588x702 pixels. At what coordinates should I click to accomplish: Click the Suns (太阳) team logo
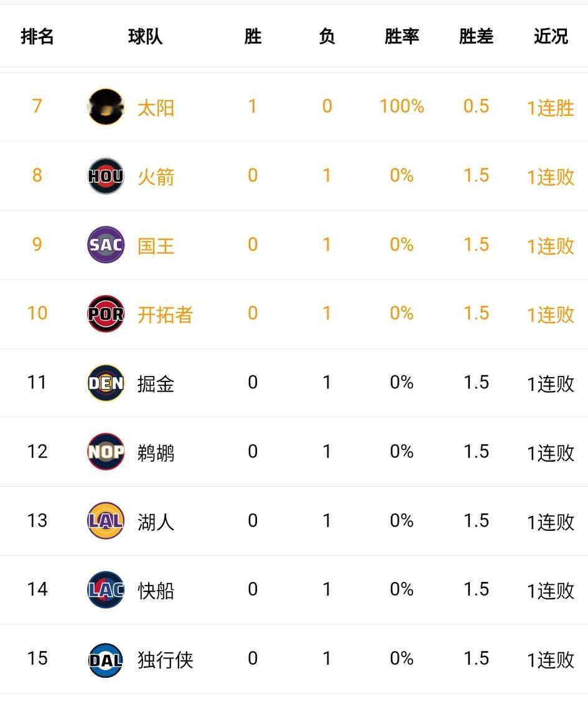[x=106, y=107]
